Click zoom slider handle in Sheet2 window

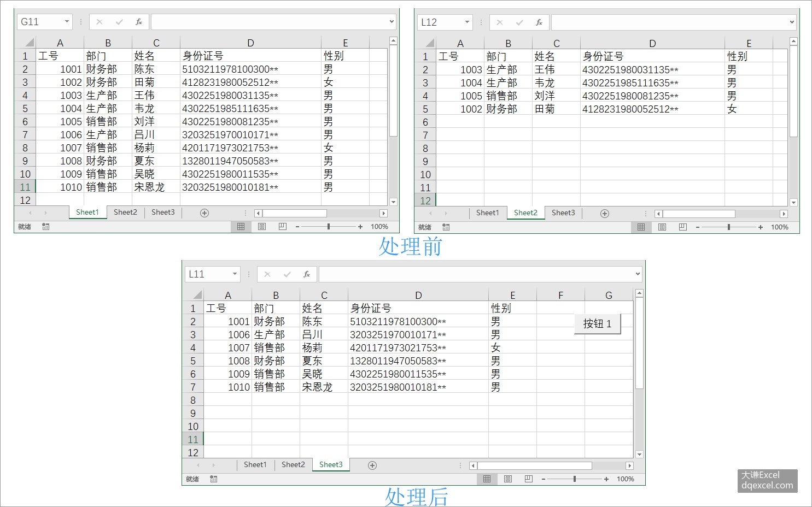pos(729,227)
